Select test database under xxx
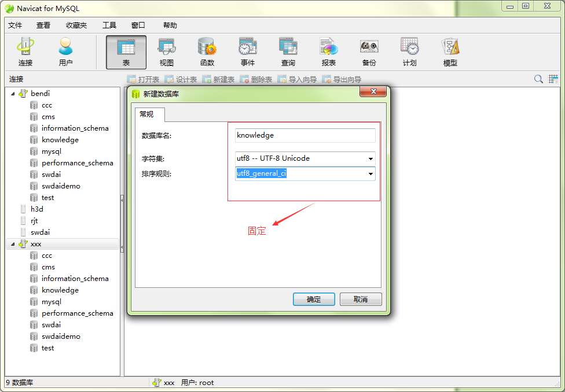This screenshot has height=392, width=565. (x=47, y=348)
